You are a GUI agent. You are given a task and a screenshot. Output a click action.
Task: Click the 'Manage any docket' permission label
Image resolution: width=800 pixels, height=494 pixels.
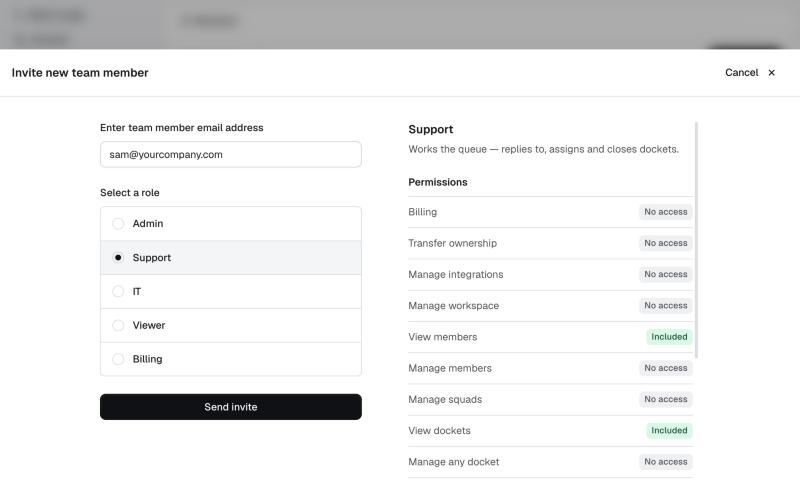tap(454, 462)
